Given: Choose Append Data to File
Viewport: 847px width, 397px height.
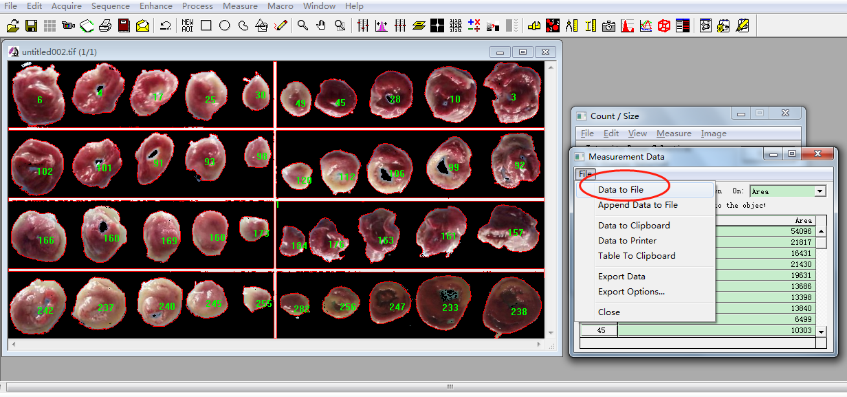Looking at the screenshot, I should 645,205.
